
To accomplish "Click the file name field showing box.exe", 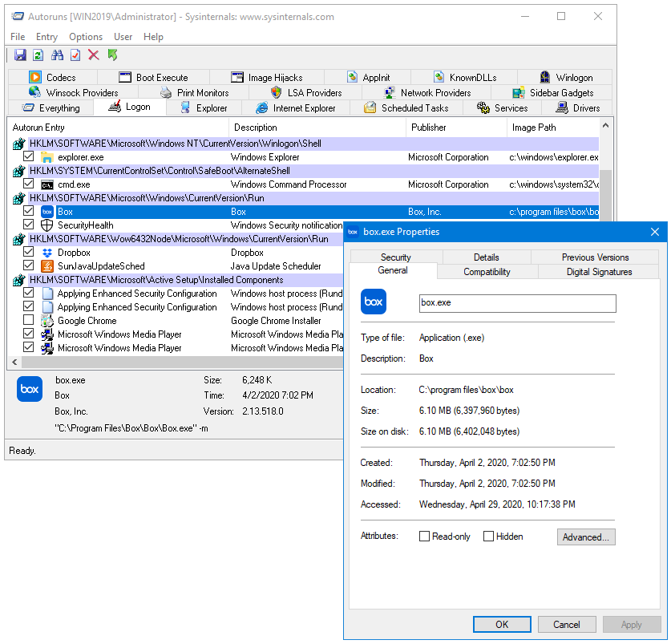I will tap(517, 303).
